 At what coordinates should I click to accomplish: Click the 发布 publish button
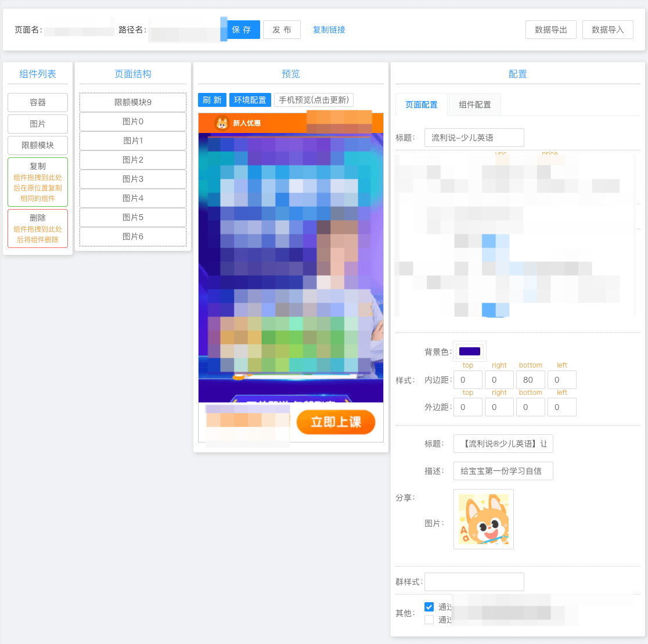pos(282,30)
